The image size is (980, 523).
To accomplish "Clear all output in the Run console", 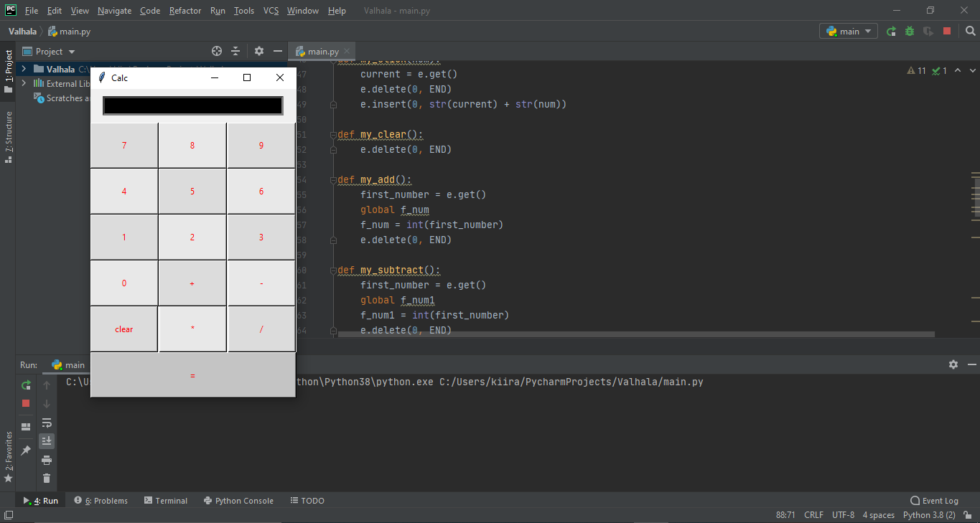I will click(x=47, y=478).
